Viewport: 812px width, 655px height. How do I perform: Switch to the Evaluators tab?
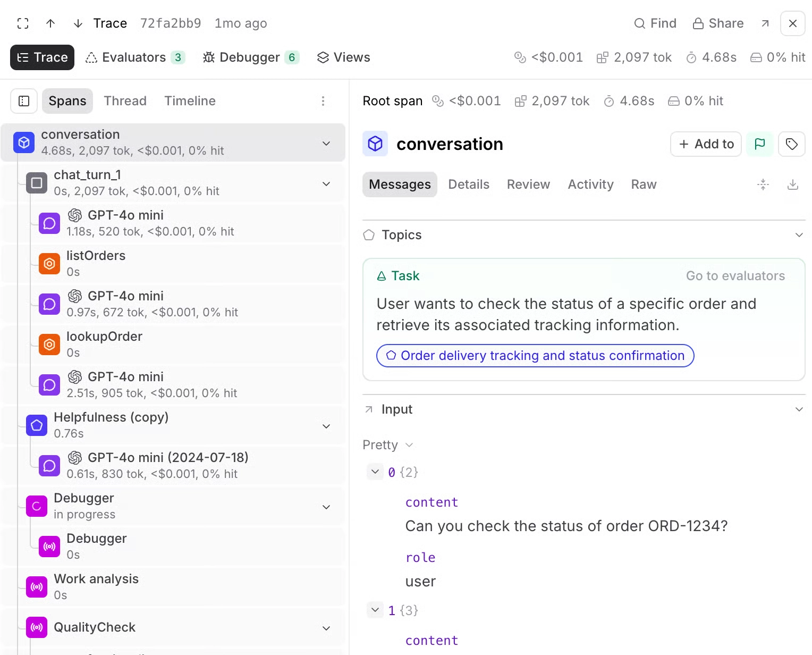click(x=136, y=57)
